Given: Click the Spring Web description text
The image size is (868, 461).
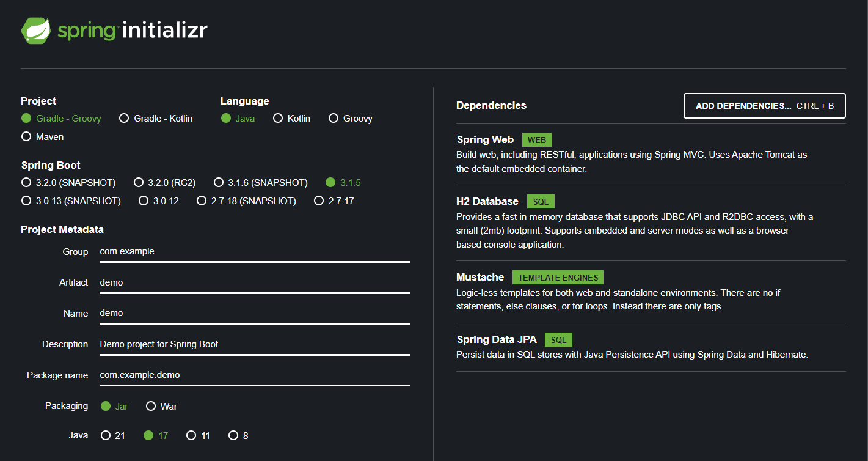Looking at the screenshot, I should [x=632, y=162].
